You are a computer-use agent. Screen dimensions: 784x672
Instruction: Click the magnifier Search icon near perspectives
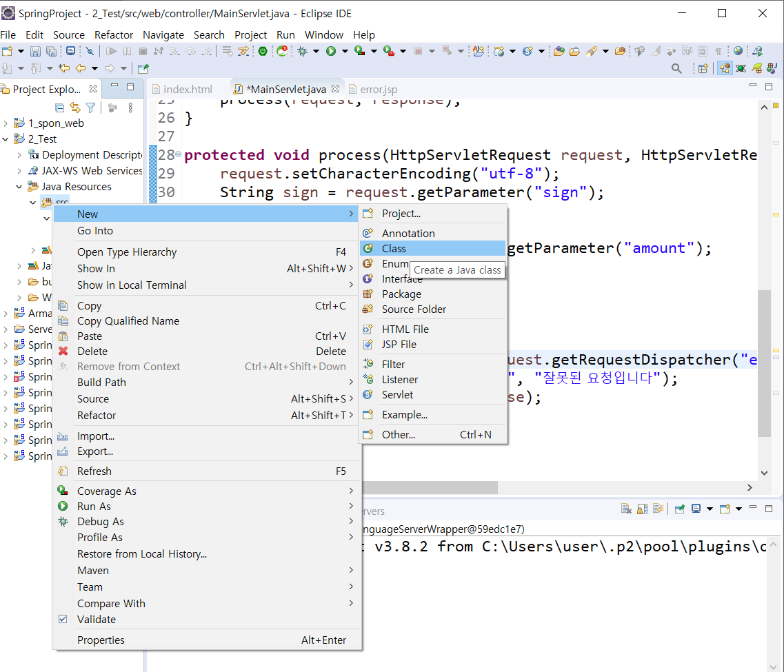coord(676,68)
